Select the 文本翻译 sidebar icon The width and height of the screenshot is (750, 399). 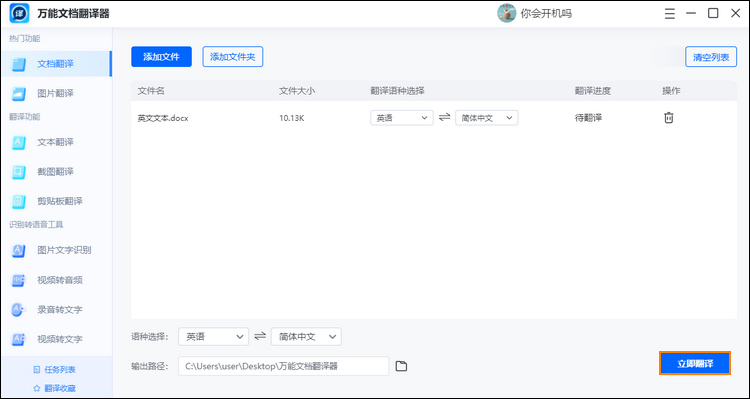point(19,142)
